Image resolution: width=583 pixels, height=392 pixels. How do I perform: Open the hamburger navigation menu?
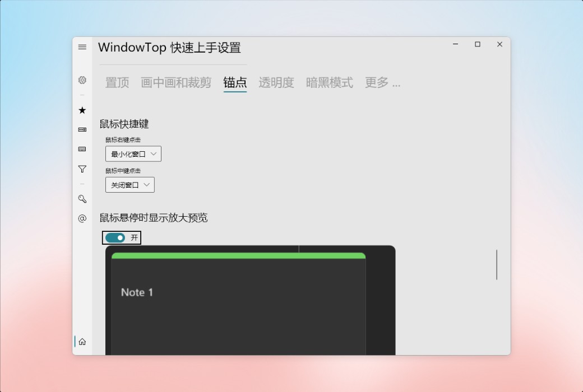click(82, 47)
